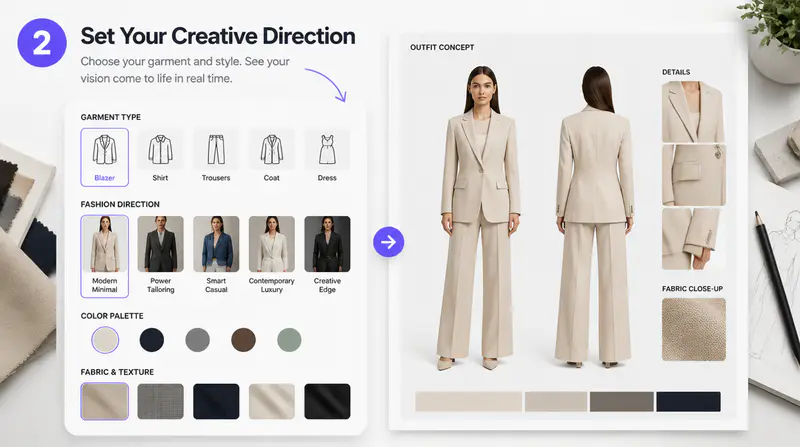Pick the sage green palette swatch
Viewport: 800px width, 447px height.
pyautogui.click(x=289, y=340)
